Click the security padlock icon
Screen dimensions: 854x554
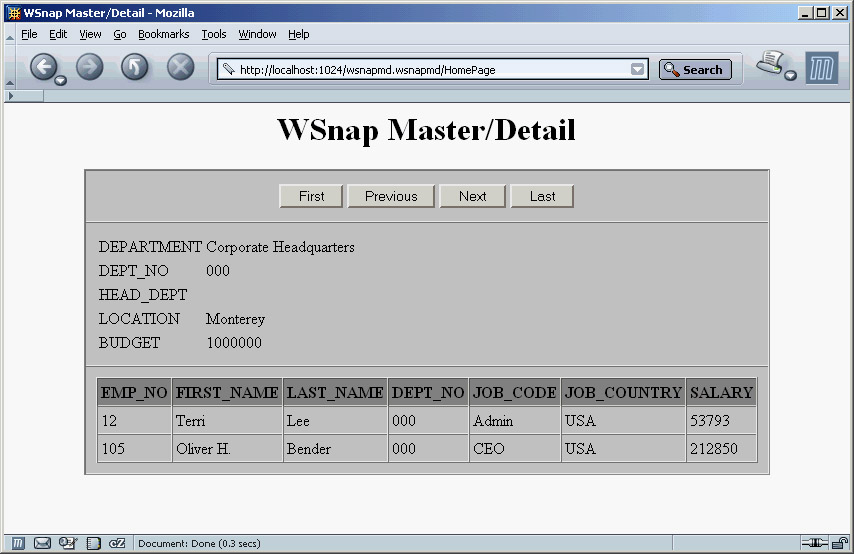click(839, 543)
